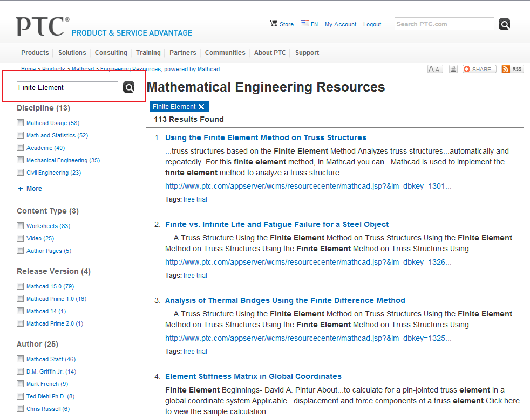Check the Mathcad 15.0 (79) checkbox

point(21,286)
